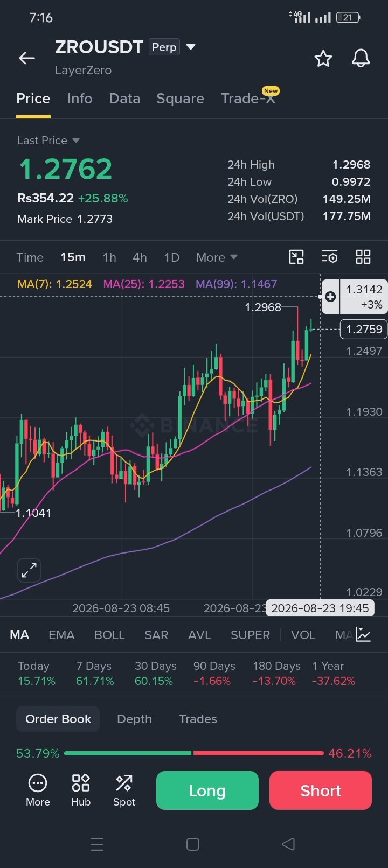Open the Depth tab

click(x=134, y=719)
